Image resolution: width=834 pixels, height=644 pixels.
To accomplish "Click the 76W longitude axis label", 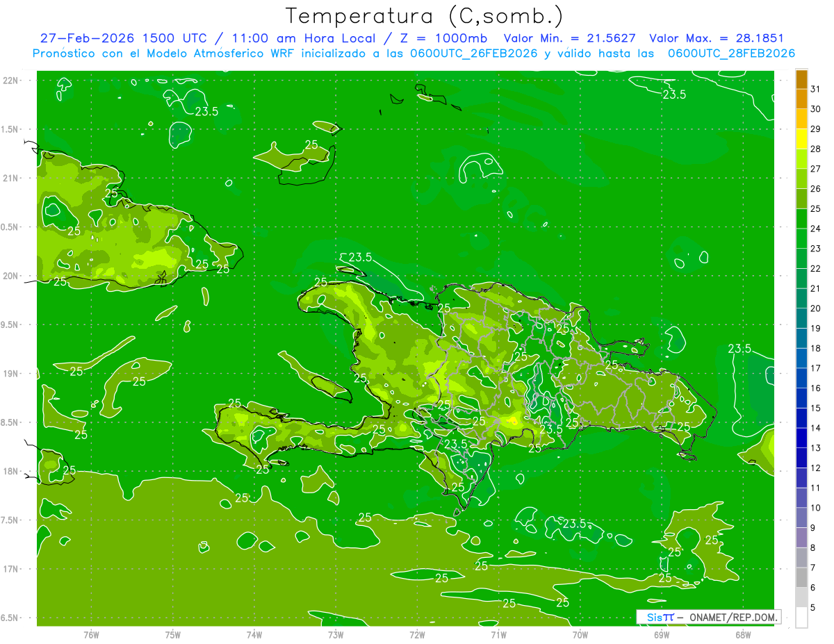I will click(91, 635).
